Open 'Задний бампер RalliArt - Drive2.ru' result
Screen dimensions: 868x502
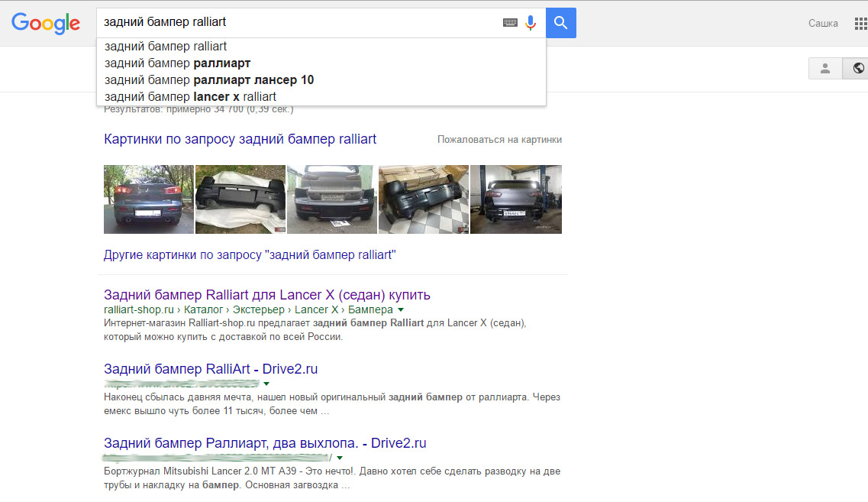tap(211, 369)
